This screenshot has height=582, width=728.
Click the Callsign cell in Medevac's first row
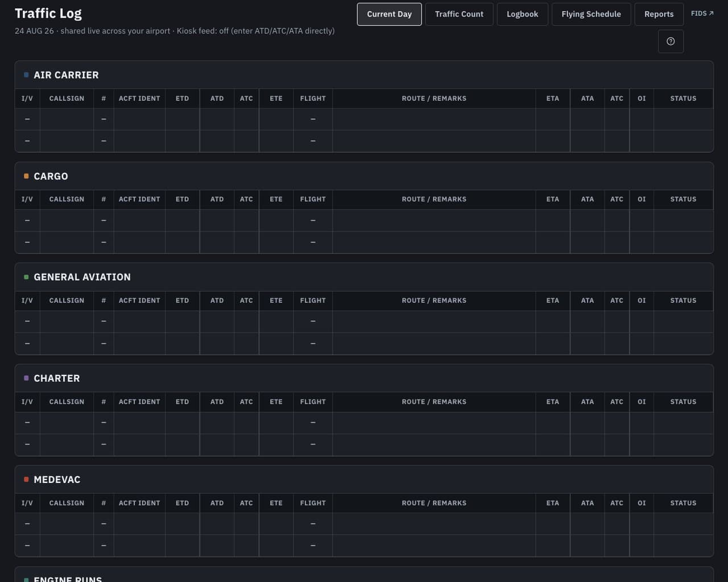point(67,524)
